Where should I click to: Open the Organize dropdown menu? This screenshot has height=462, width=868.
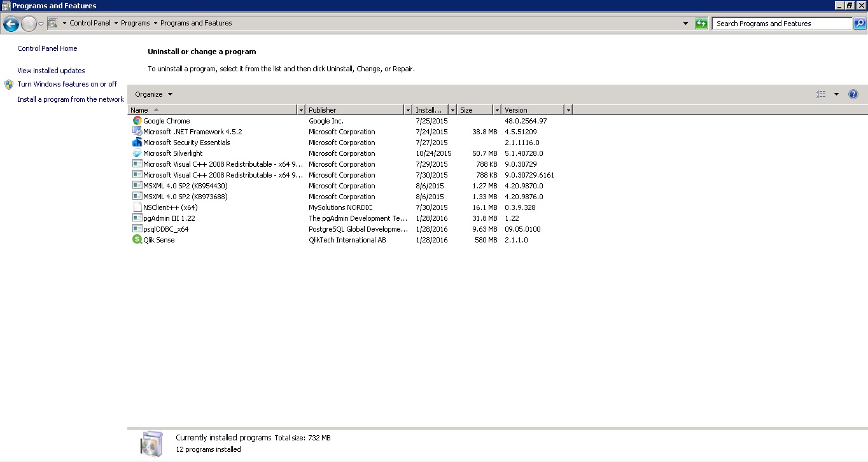[x=153, y=94]
